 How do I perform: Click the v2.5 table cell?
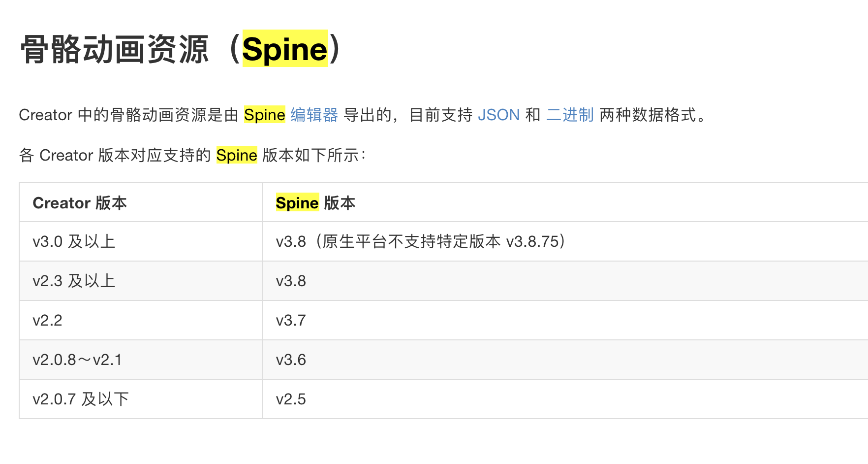291,399
